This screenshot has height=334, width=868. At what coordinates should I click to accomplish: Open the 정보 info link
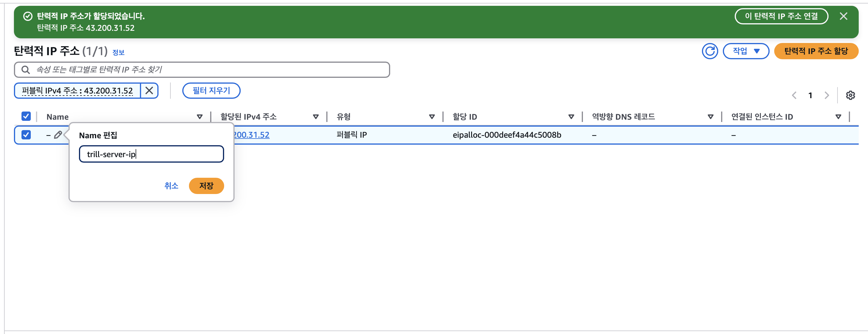[118, 52]
